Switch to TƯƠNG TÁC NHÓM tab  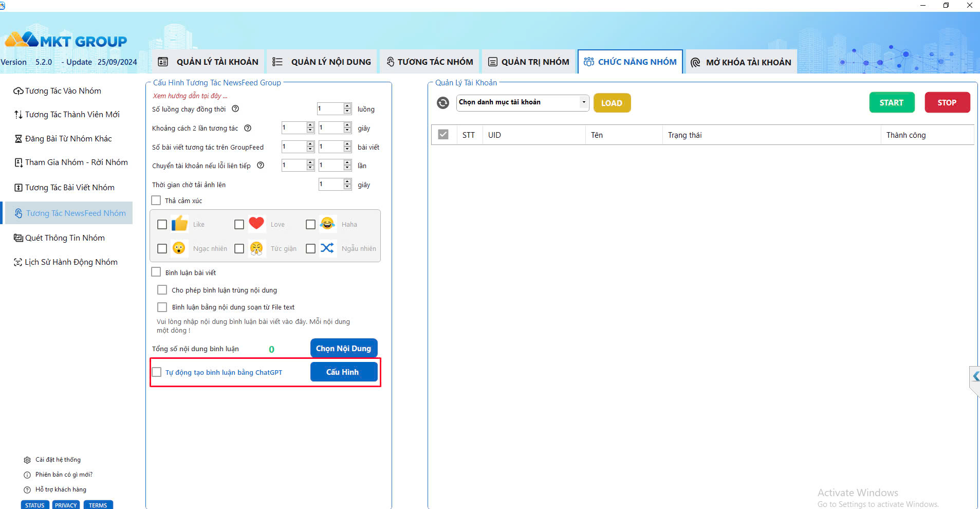pyautogui.click(x=430, y=62)
